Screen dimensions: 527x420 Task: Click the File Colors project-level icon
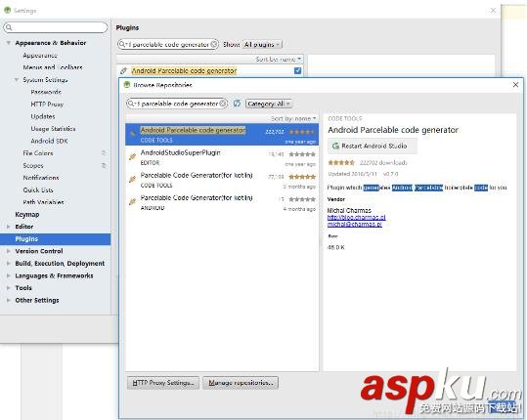point(104,153)
